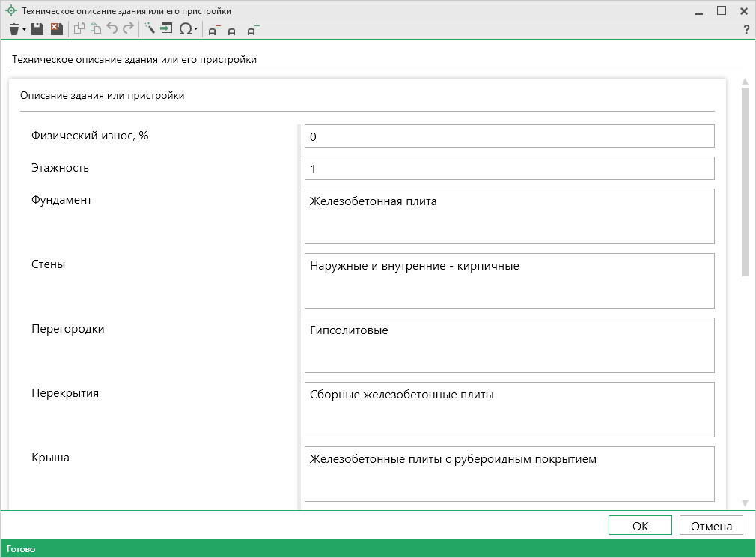The height and width of the screenshot is (558, 756).
Task: Click the floppy disk with red X icon
Action: tap(56, 29)
